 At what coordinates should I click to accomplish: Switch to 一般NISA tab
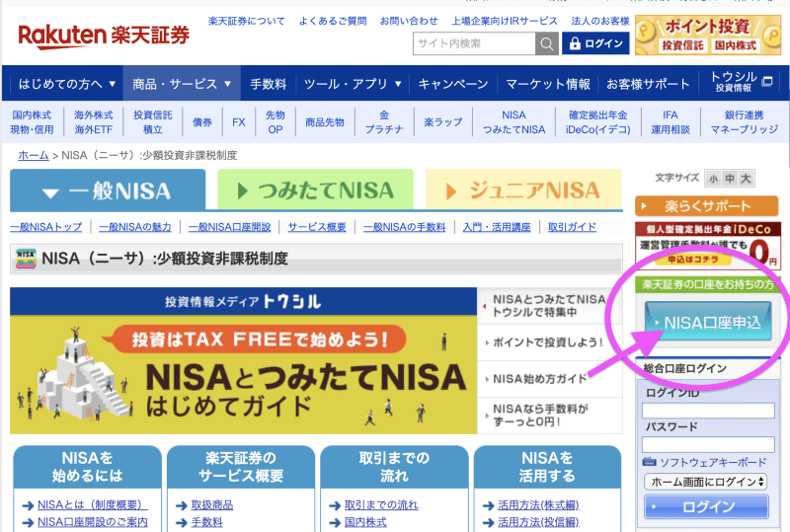click(108, 190)
